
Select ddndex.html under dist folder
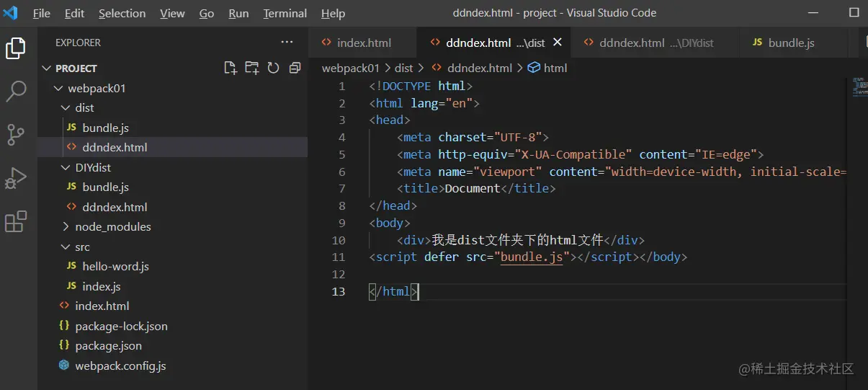[173, 147]
